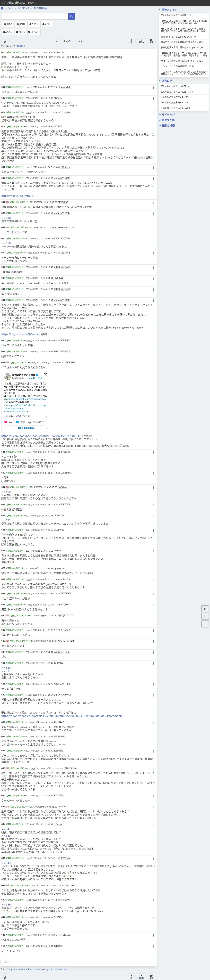Image resolution: width=210 pixels, height=980 pixels.
Task: Click 1件の返信を読む in embedded tweet
Action: pos(26,428)
